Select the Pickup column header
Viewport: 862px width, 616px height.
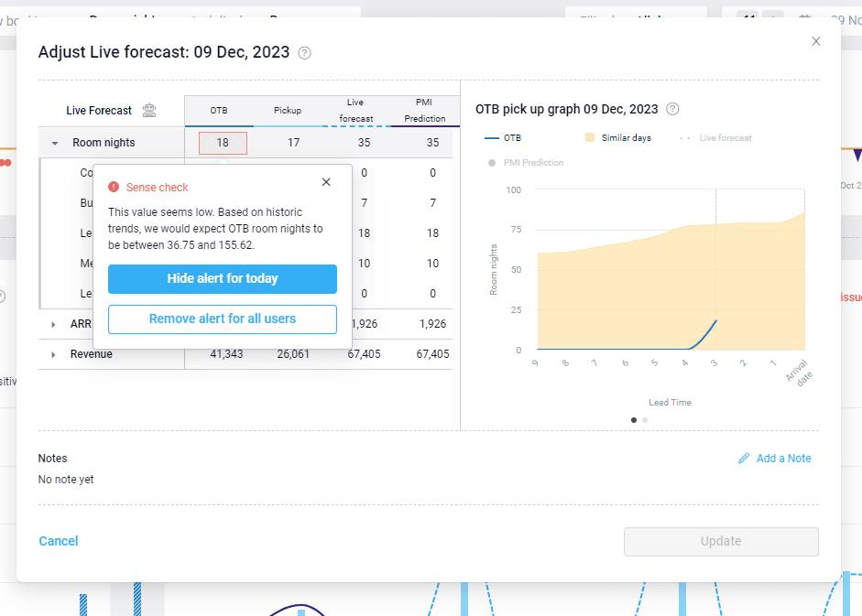tap(288, 111)
